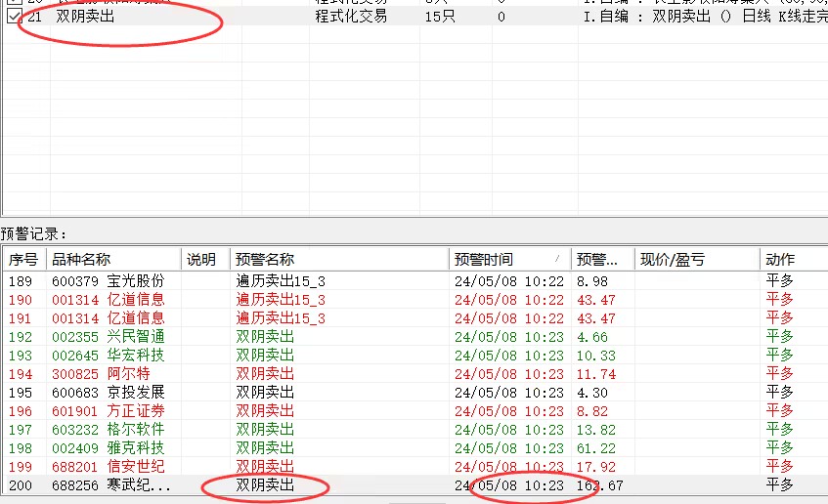Click the 15只 cell in row 21
This screenshot has width=828, height=504.
tap(440, 17)
